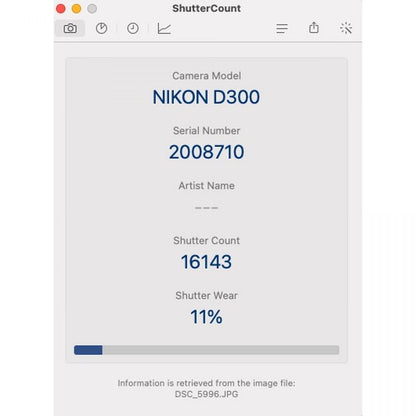
Task: Select the camera summary view icon
Action: pyautogui.click(x=70, y=28)
